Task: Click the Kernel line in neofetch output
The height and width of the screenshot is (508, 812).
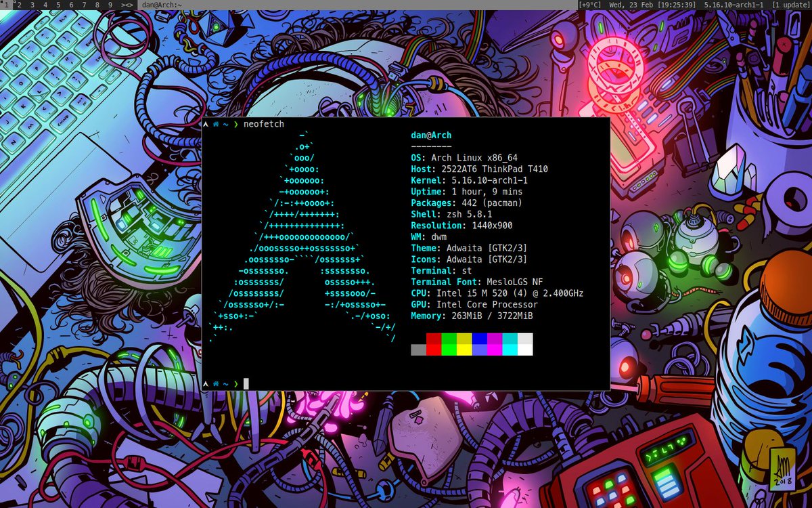Action: pos(469,181)
